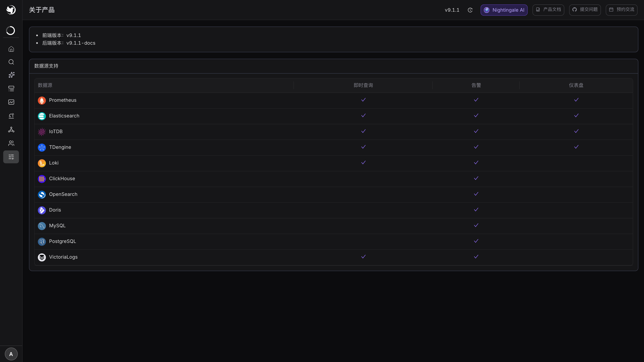The width and height of the screenshot is (644, 362).
Task: Click the 即时查询 column header
Action: (363, 85)
